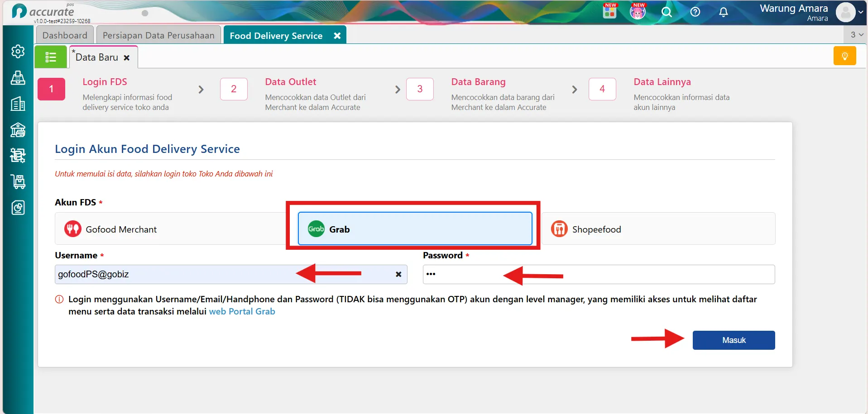Viewport: 868px width, 414px height.
Task: Go to step 1 Login FDS
Action: pos(51,89)
